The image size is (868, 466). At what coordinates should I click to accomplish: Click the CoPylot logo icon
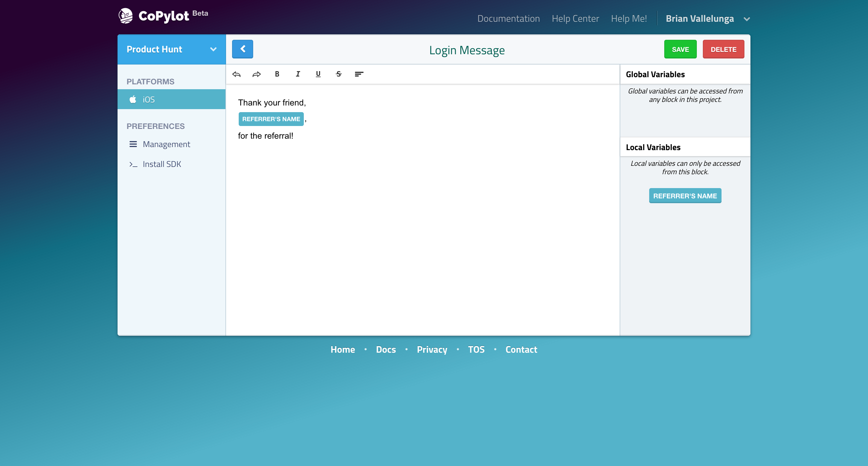[x=126, y=16]
